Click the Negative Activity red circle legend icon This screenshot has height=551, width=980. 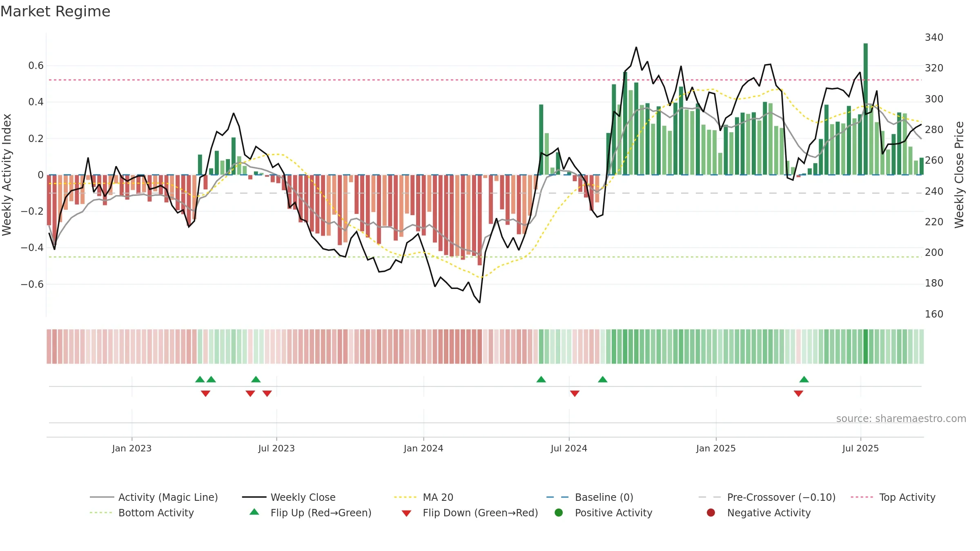[x=711, y=513]
